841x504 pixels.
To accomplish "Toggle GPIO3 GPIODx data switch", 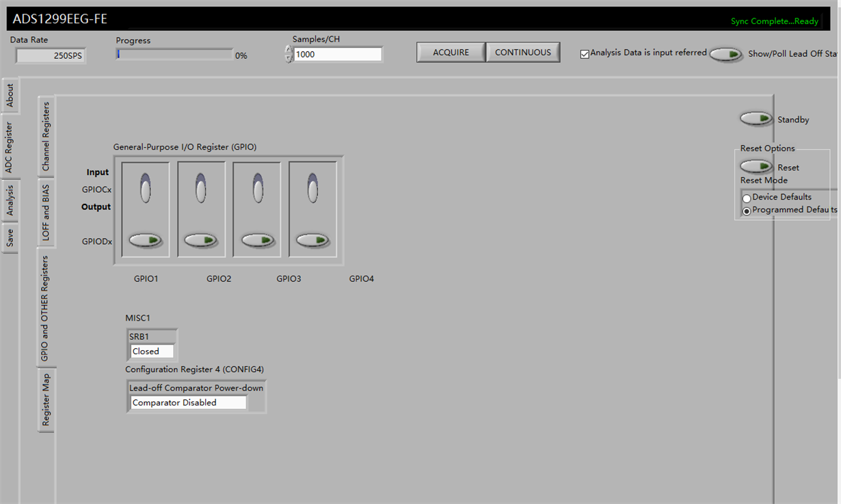I will point(258,240).
